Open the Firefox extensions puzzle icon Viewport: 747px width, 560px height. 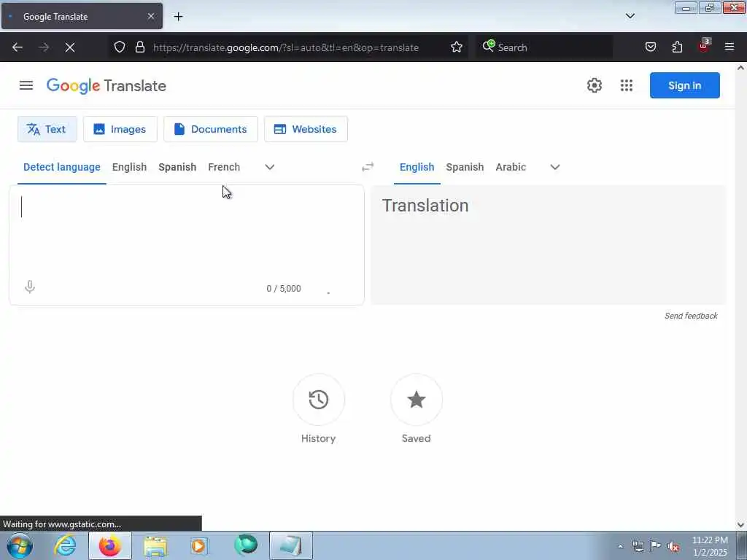tap(677, 47)
